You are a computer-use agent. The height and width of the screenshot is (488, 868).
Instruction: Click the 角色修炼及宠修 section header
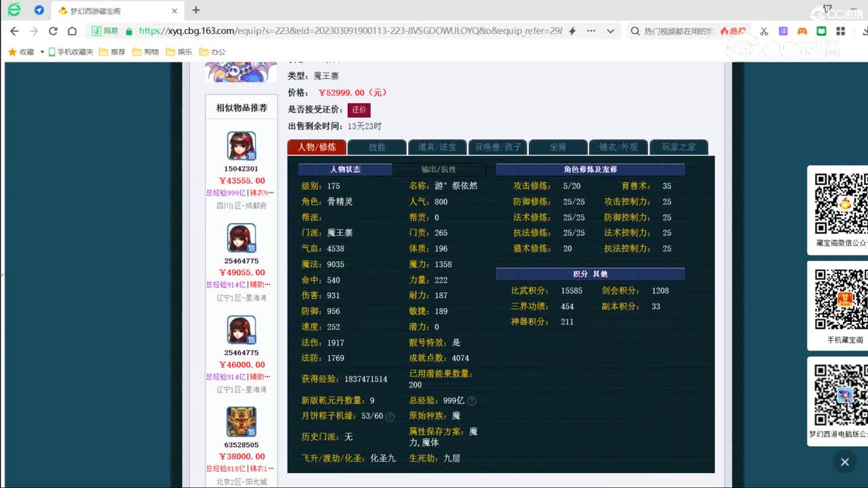pos(591,169)
